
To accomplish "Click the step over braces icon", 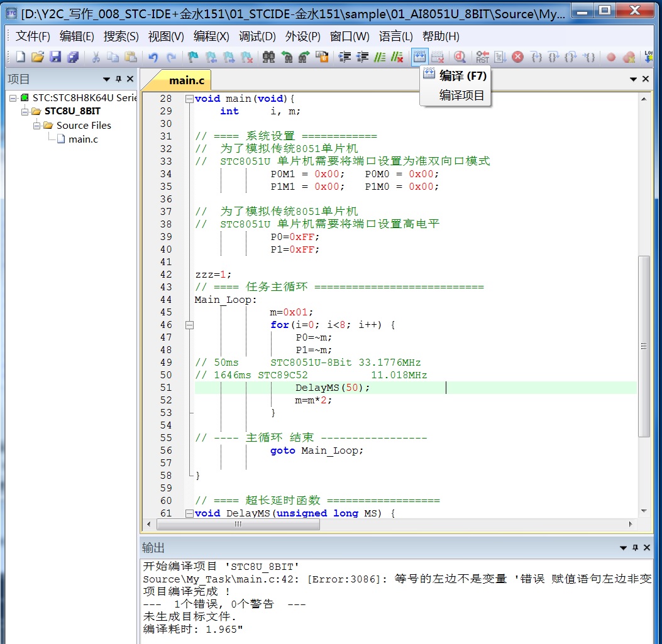I will (x=553, y=57).
